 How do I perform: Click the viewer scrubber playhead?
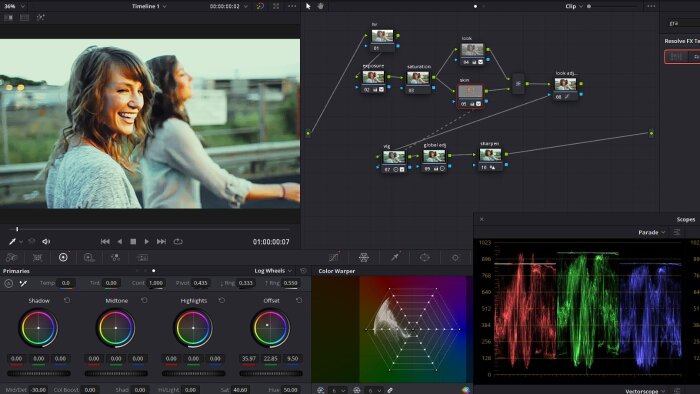tap(17, 229)
